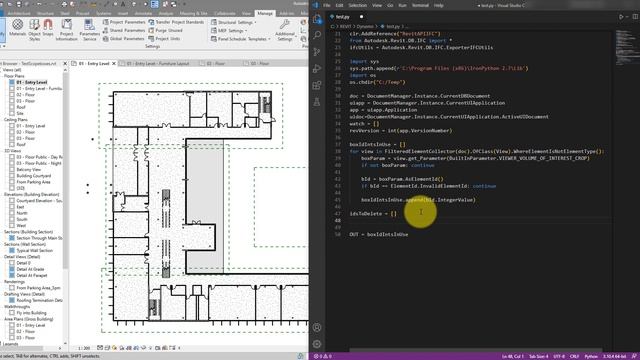The height and width of the screenshot is (360, 640).
Task: Open Shared Parameters
Action: (124, 30)
